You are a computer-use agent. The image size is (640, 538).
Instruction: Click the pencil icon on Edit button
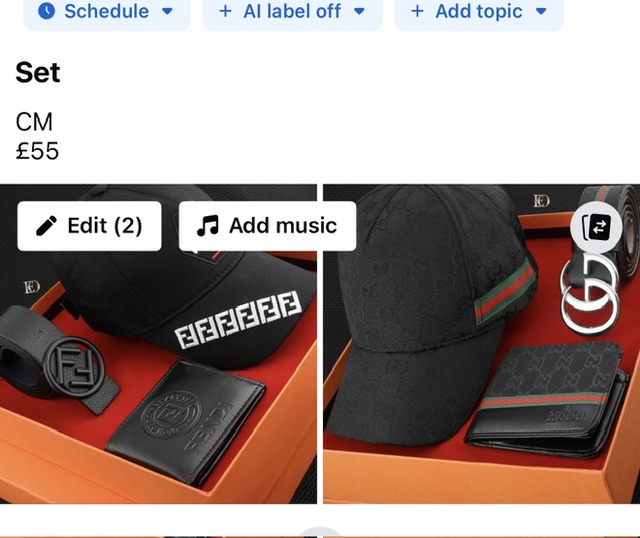46,226
